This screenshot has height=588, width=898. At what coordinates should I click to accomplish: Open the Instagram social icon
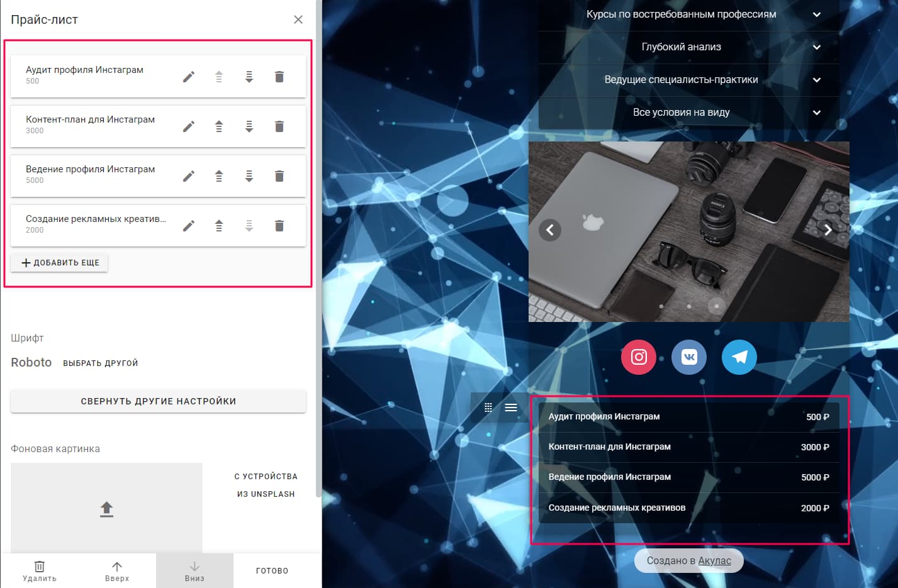pos(639,357)
